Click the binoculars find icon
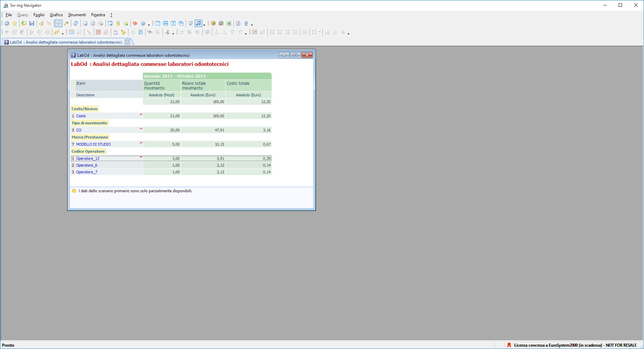The image size is (644, 349). tap(150, 32)
